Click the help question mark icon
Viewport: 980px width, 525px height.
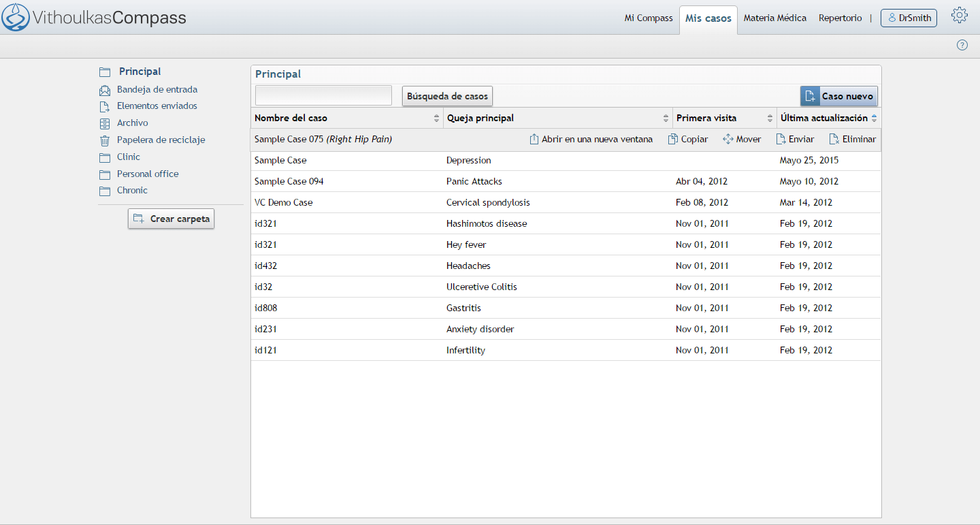[x=962, y=46]
